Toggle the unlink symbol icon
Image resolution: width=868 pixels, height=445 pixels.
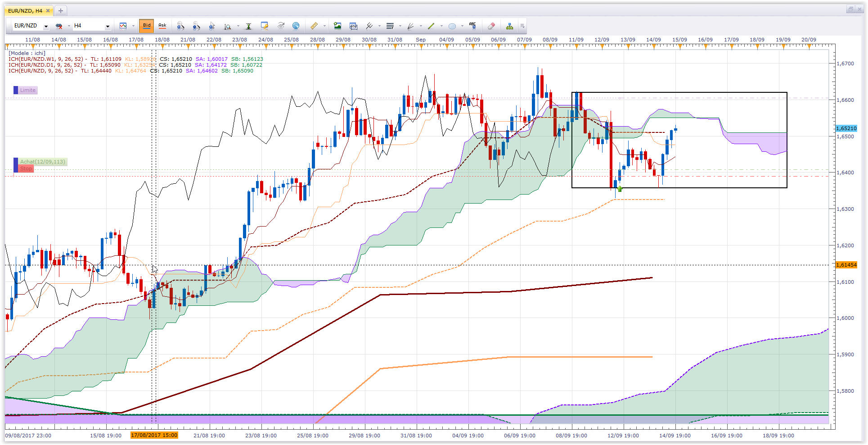[x=59, y=26]
